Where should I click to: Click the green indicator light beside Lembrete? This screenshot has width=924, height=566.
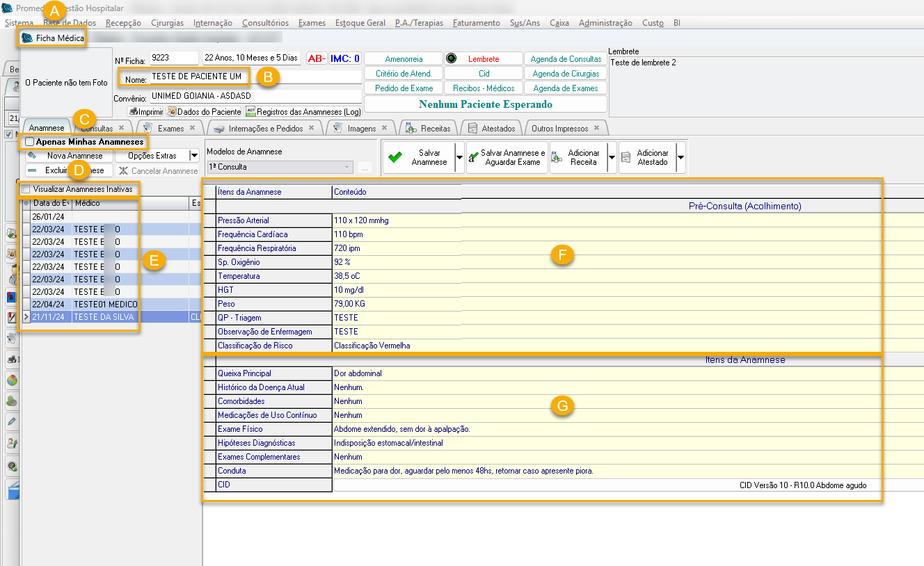[451, 59]
